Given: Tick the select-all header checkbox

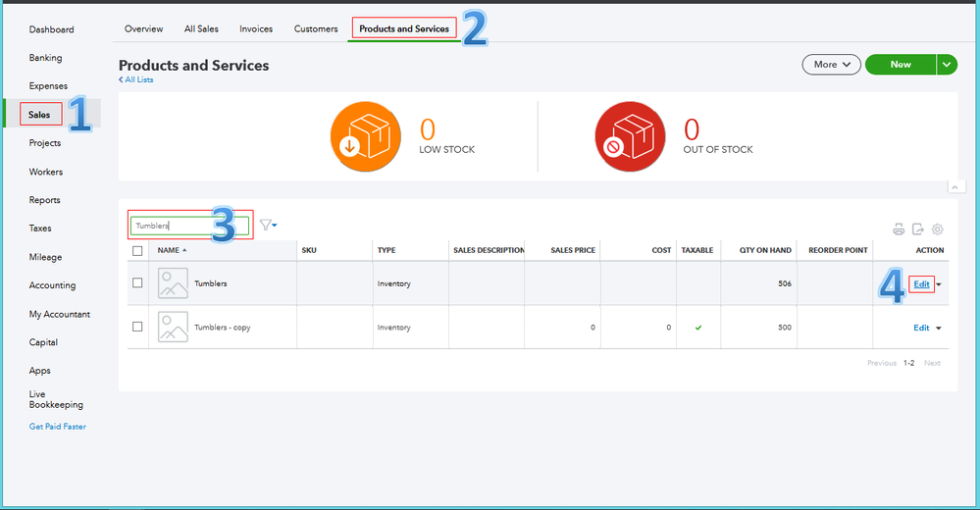Looking at the screenshot, I should click(137, 251).
